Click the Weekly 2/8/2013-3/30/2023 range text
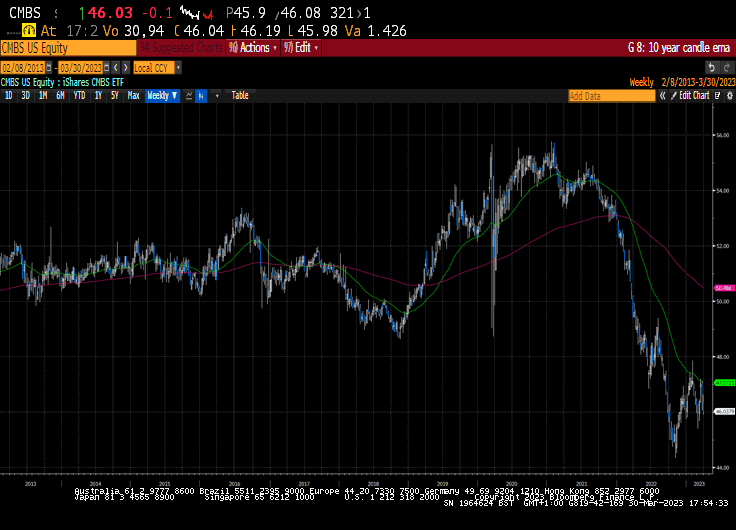This screenshot has height=530, width=736. coord(682,83)
